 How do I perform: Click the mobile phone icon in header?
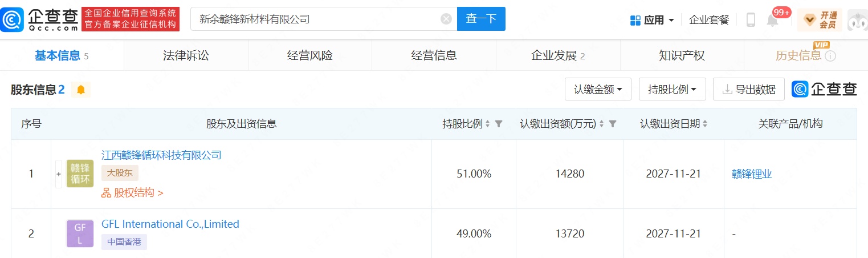tap(751, 20)
